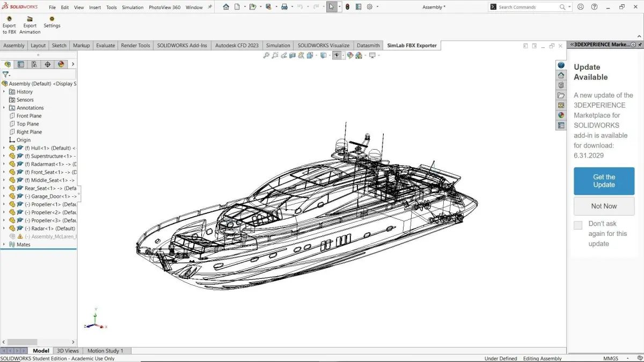Screen dimensions: 644x362
Task: Open the Datasmith tab
Action: [x=368, y=46]
